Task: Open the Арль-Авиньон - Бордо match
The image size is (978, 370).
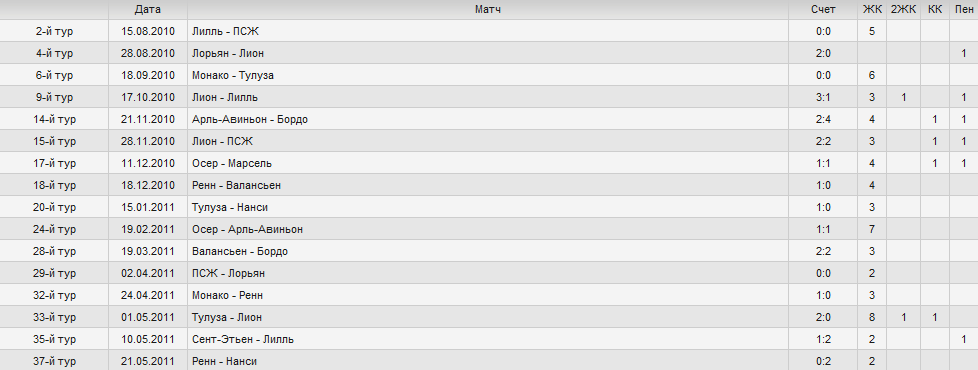Action: [249, 119]
